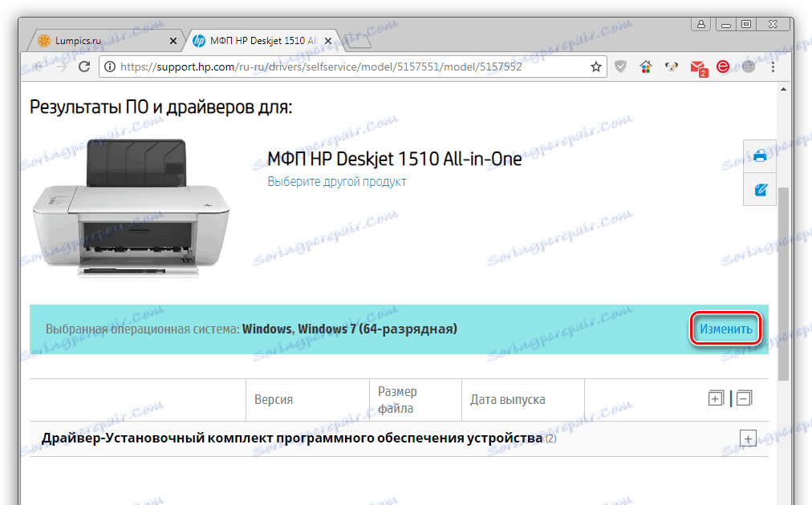The image size is (812, 505).
Task: Open the red circular extension icon
Action: point(723,67)
